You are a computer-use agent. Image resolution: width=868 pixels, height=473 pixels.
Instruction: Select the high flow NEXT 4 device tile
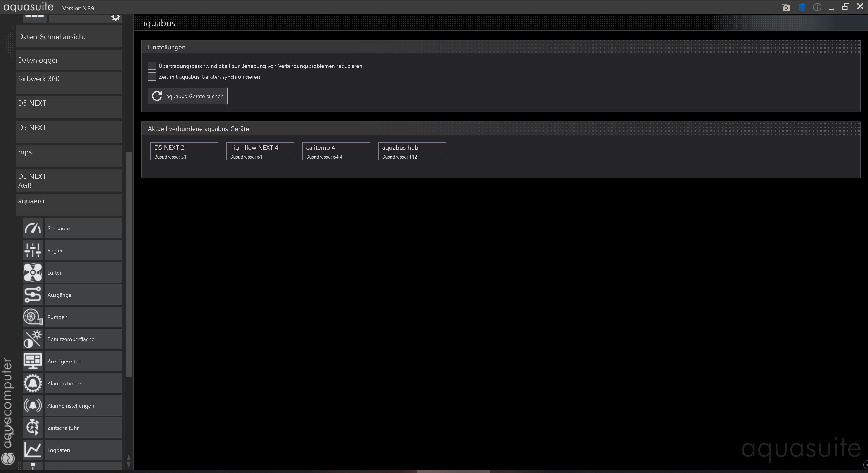[260, 151]
